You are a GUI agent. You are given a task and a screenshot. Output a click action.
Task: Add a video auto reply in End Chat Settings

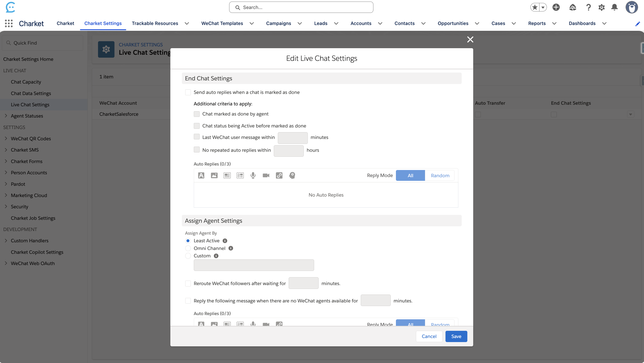(x=266, y=175)
